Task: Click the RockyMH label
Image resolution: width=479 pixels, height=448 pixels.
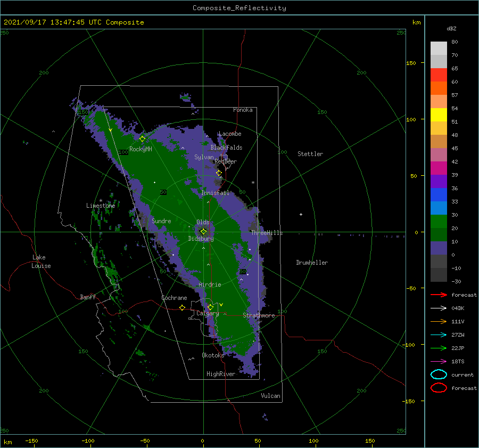Action: (141, 149)
